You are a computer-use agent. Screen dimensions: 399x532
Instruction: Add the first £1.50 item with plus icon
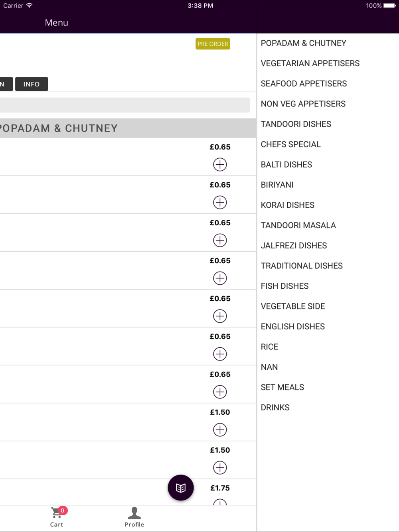click(220, 430)
